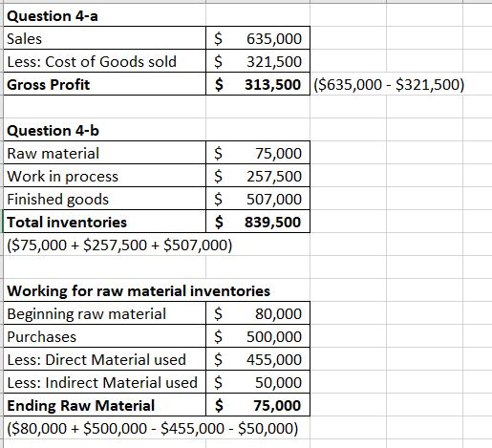Image resolution: width=492 pixels, height=448 pixels.
Task: Click 'Less: Cost of Goods sold' cell
Action: tap(104, 61)
